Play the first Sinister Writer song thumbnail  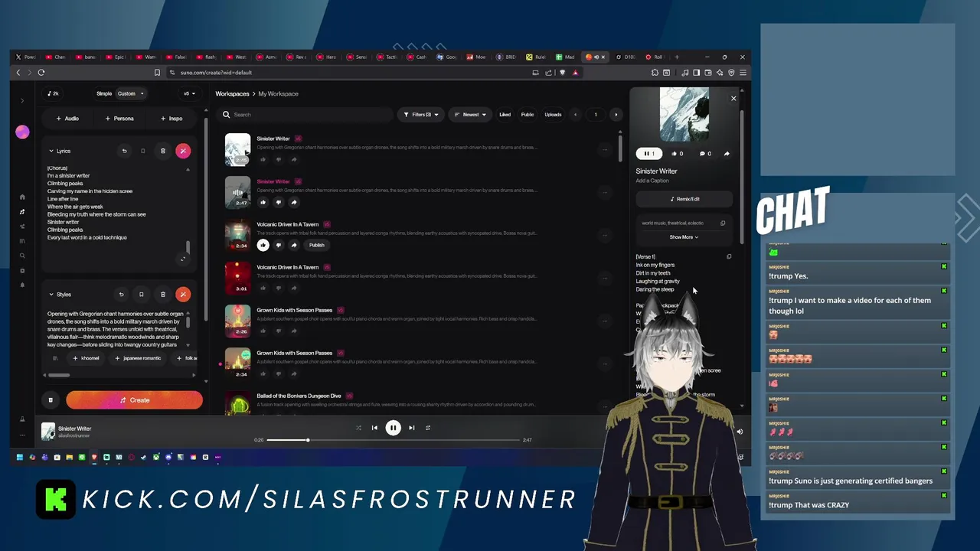pos(237,149)
